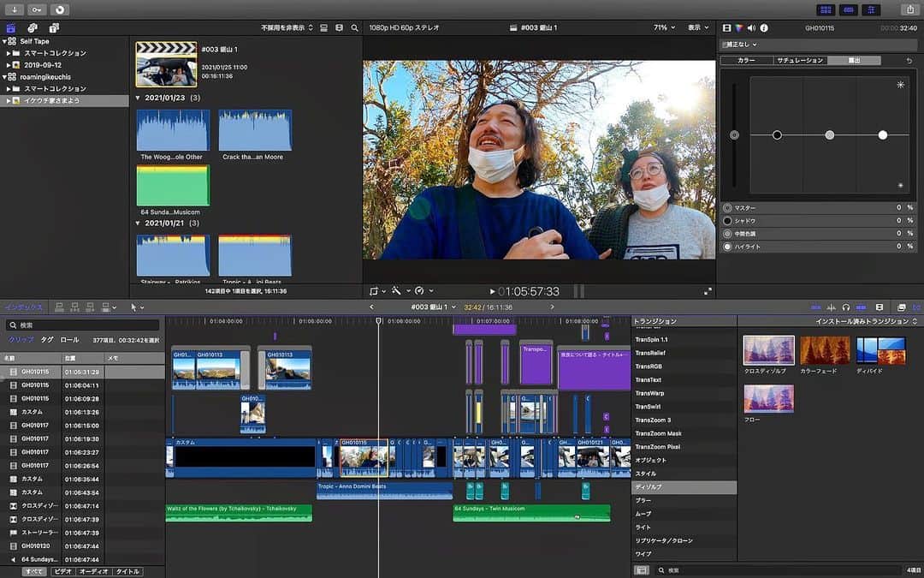Screen dimensions: 924x578
Task: Click the browser search magnifier icon
Action: pos(354,27)
